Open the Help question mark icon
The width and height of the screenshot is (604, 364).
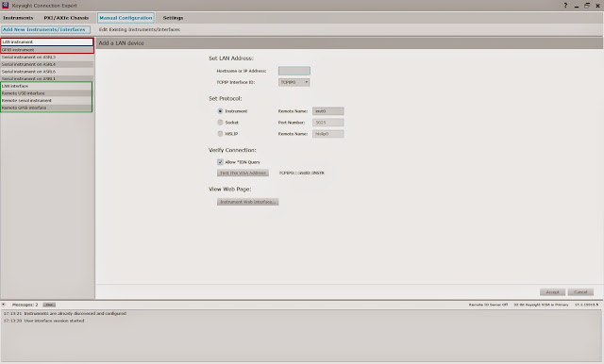(565, 6)
